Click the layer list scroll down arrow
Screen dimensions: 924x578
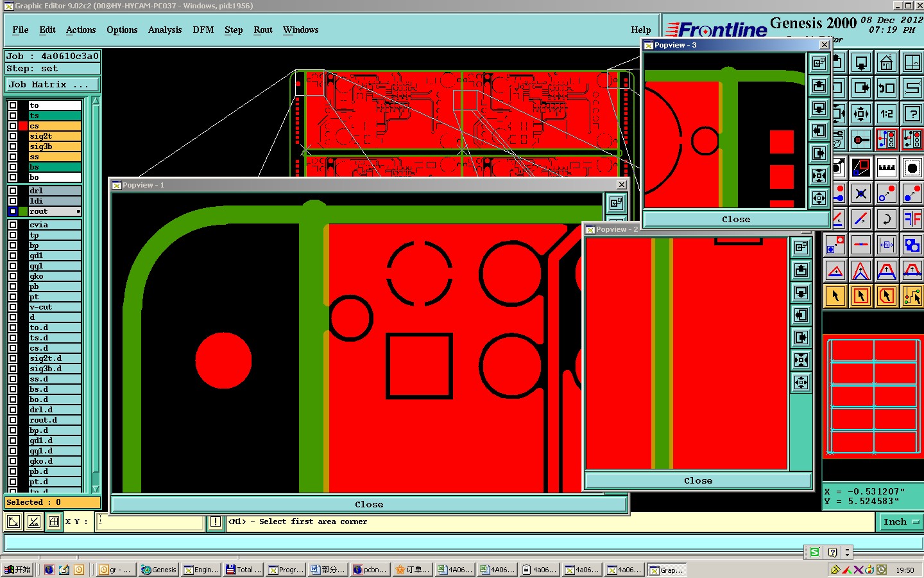click(96, 489)
